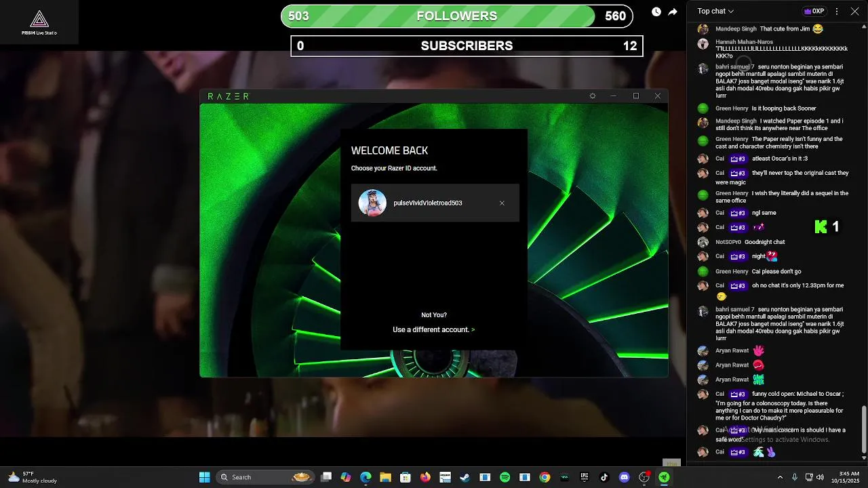
Task: Click NotS0Pr0's chat avatar
Action: (x=703, y=242)
